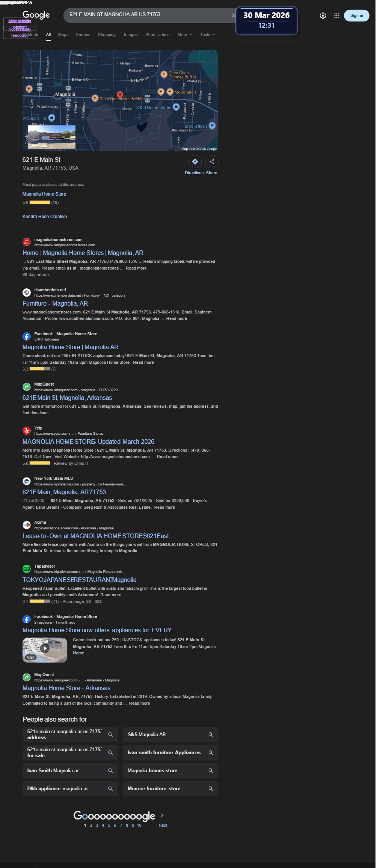380x868 pixels.
Task: Open the Shopping tab
Action: click(107, 35)
